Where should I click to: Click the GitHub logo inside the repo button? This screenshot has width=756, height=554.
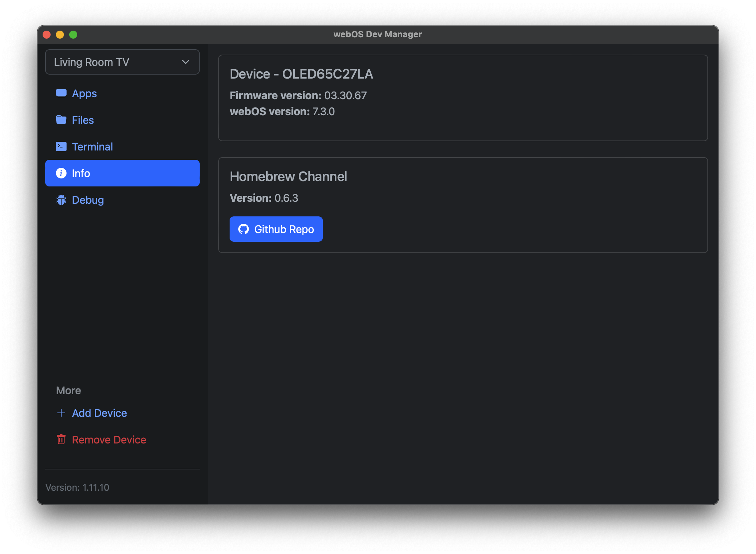(x=244, y=229)
